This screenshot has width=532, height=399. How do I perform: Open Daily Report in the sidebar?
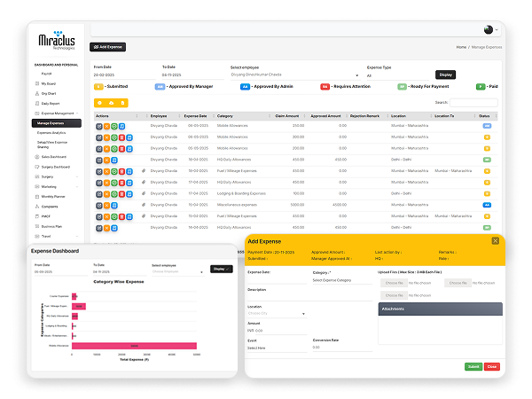pos(51,104)
